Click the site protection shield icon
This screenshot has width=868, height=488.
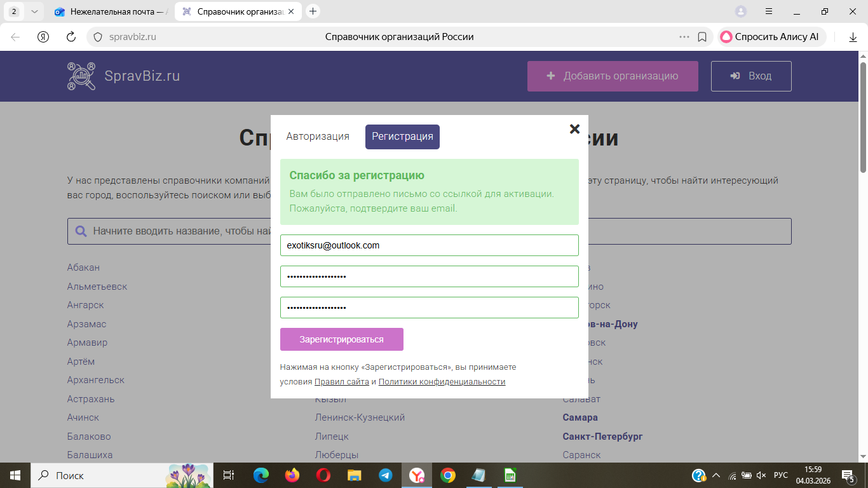pos(98,37)
